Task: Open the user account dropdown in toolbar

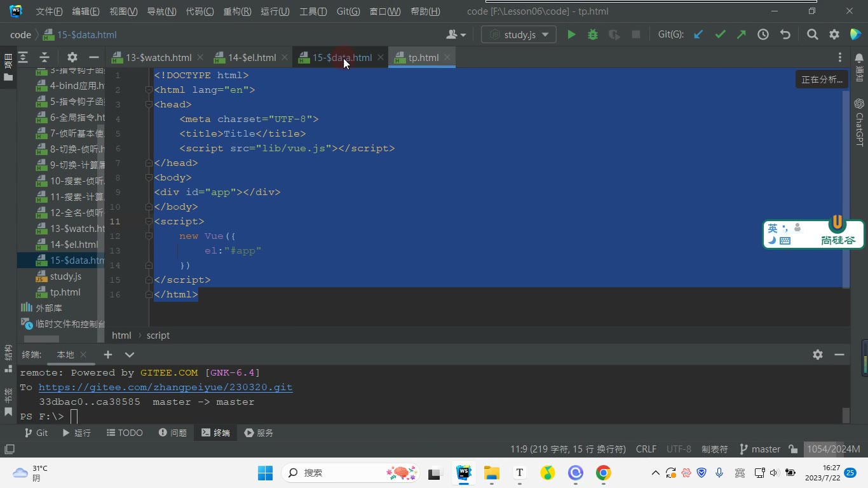Action: 456,35
